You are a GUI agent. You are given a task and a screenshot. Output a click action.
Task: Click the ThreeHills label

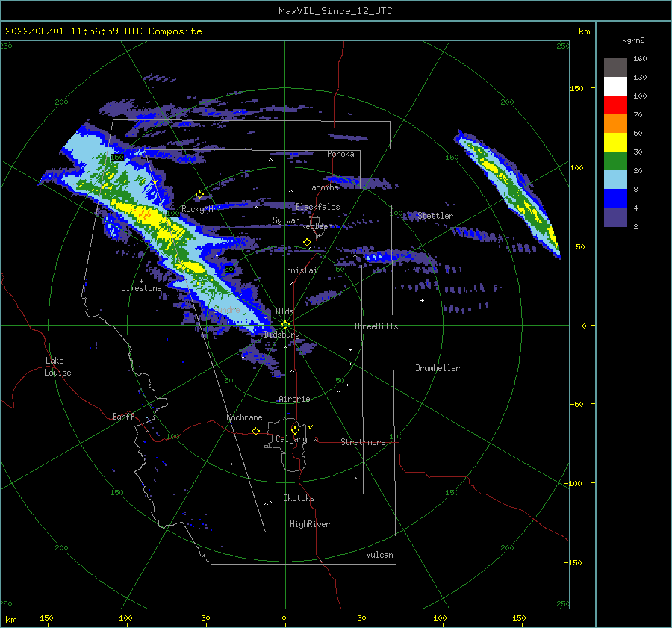(376, 326)
